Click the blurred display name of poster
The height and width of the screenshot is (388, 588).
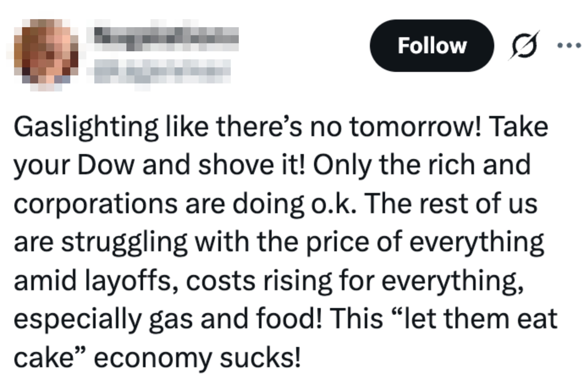click(166, 39)
